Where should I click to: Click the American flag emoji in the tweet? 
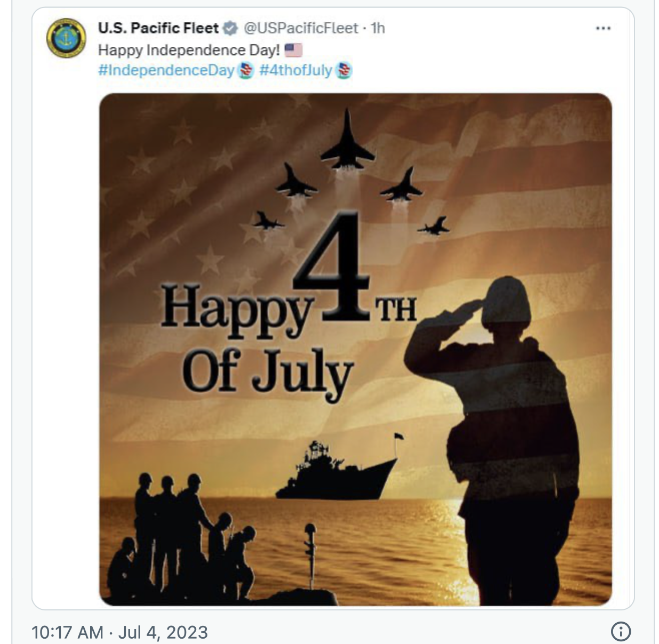pos(293,50)
